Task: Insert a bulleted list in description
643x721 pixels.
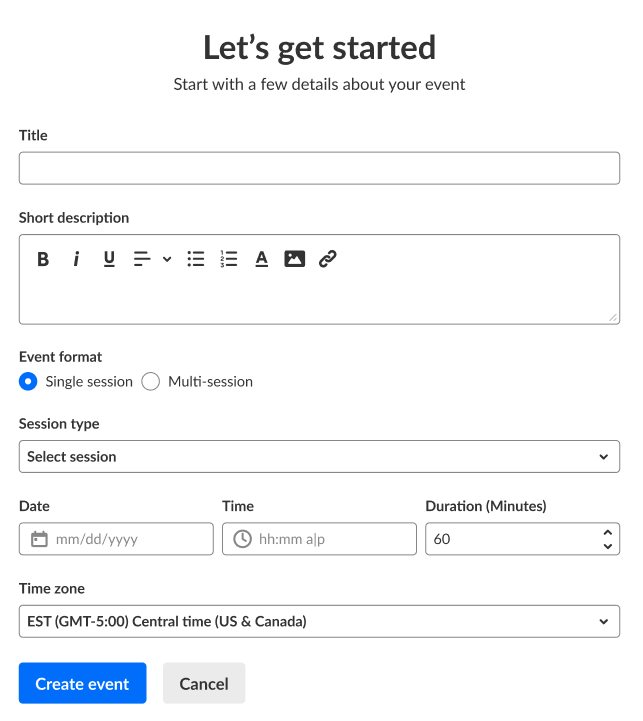Action: (x=196, y=259)
